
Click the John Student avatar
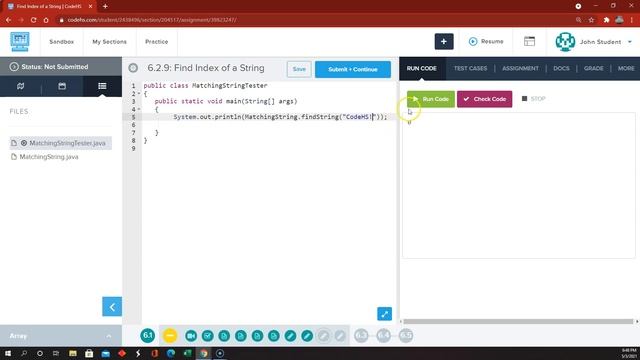[565, 42]
